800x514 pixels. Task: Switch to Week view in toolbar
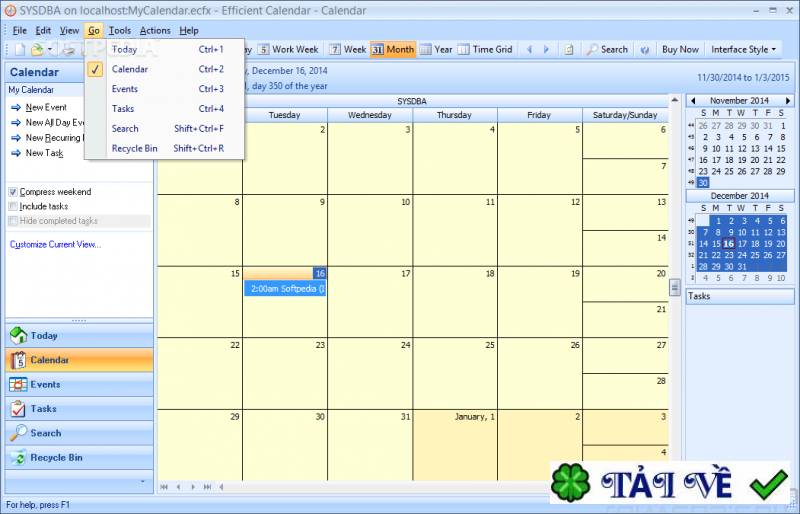[348, 50]
